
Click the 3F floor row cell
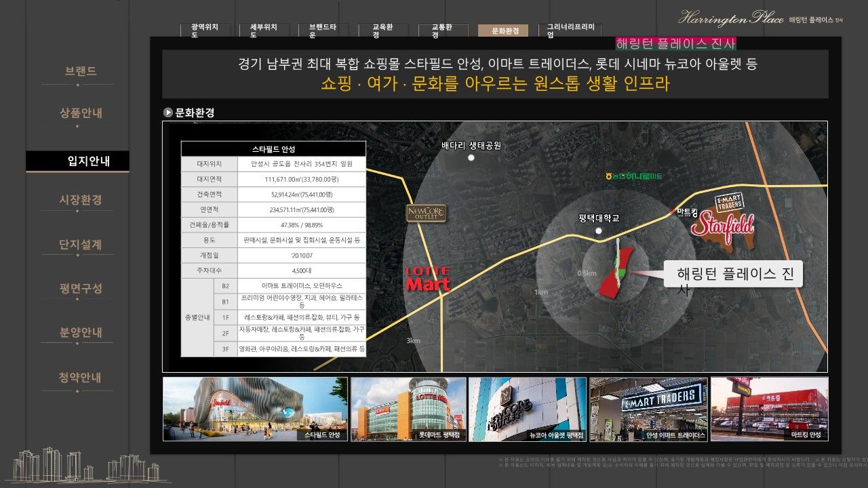225,349
